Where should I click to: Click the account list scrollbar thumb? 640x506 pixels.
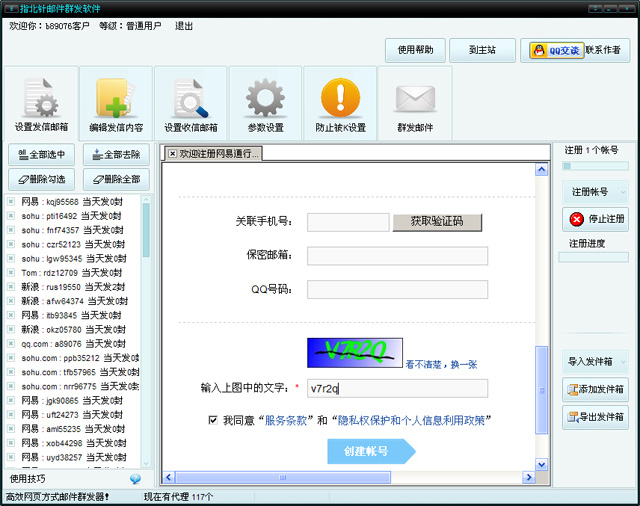146,230
